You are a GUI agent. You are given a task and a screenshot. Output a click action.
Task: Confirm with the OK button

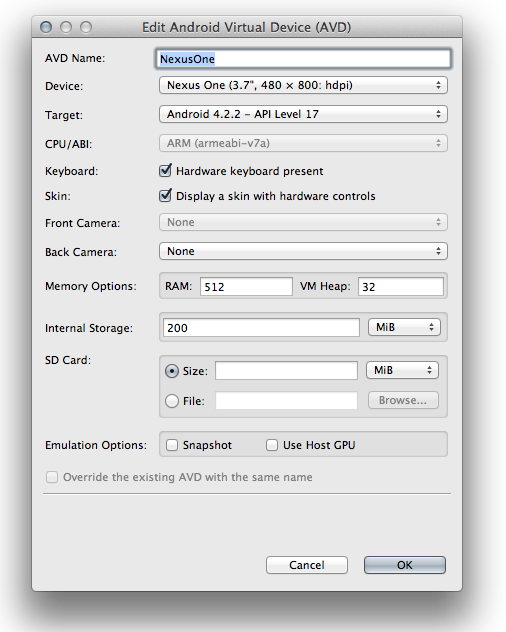(x=405, y=565)
